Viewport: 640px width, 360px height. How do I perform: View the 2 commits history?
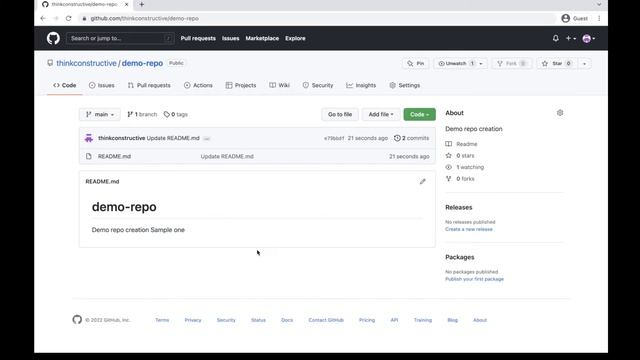coord(411,138)
